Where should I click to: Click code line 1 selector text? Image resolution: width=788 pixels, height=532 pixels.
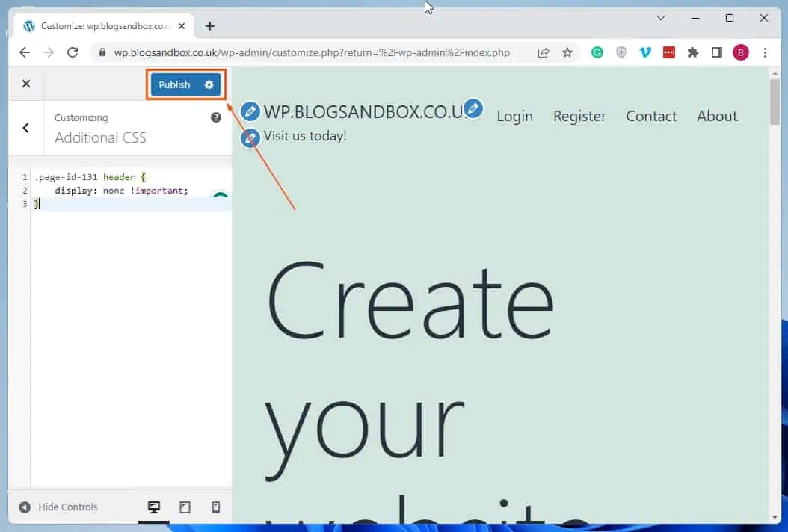tap(90, 177)
